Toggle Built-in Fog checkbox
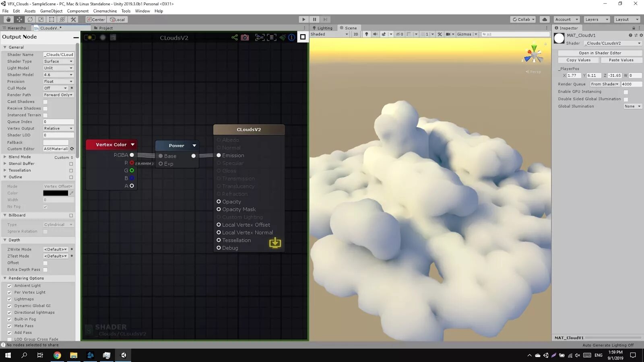Screen dimensions: 644x362 click(9, 319)
